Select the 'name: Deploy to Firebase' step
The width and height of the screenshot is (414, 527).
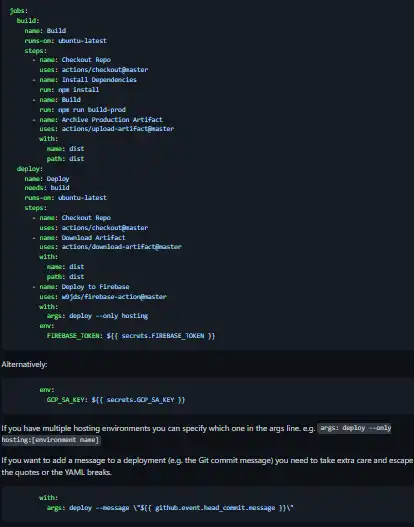(x=84, y=287)
